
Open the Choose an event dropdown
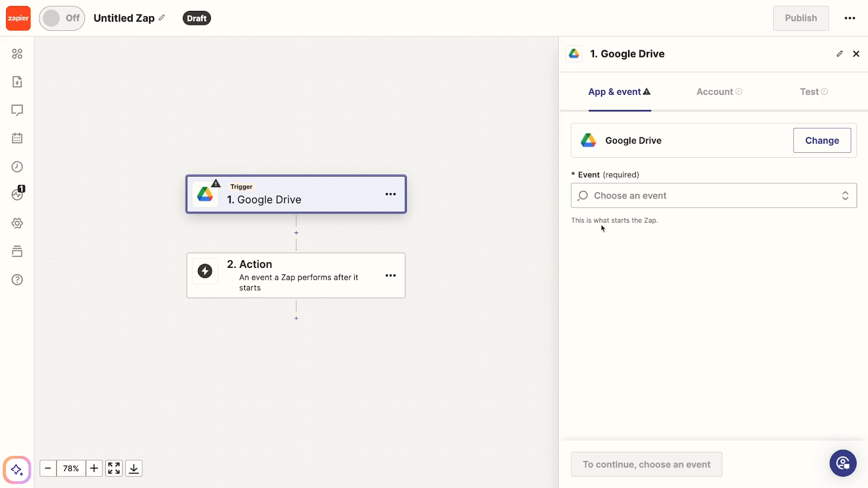coord(714,195)
